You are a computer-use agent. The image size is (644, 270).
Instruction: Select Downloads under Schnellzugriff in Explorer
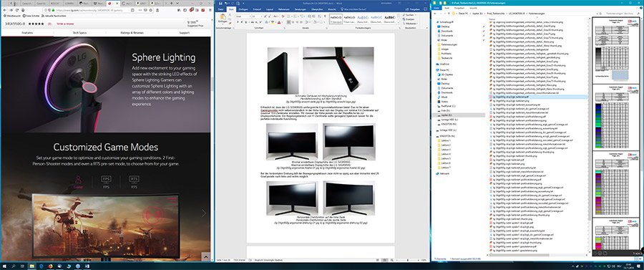447,32
